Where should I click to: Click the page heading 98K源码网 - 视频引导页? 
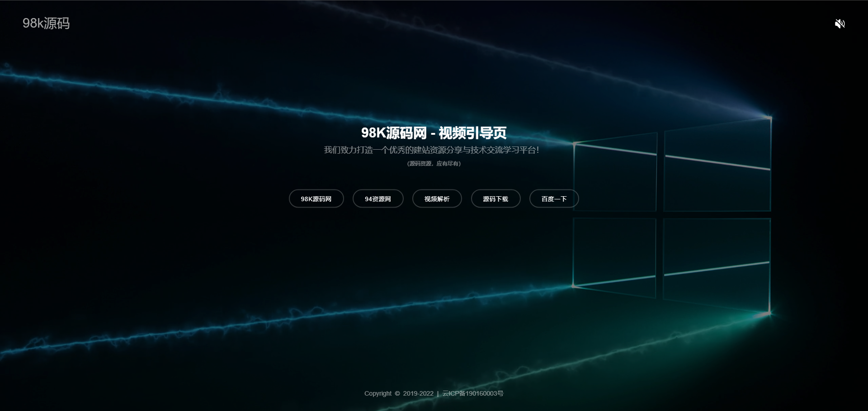434,133
